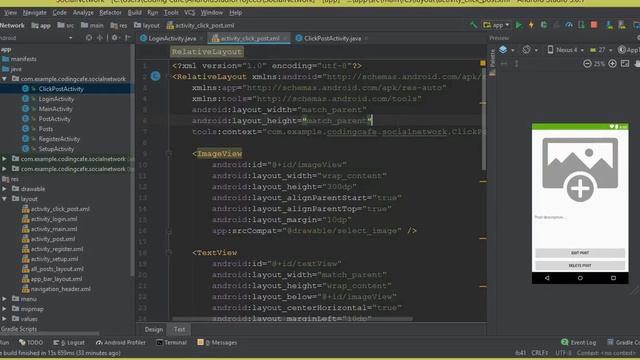Image resolution: width=640 pixels, height=360 pixels.
Task: Select PostActivity in the project tree
Action: pos(54,119)
